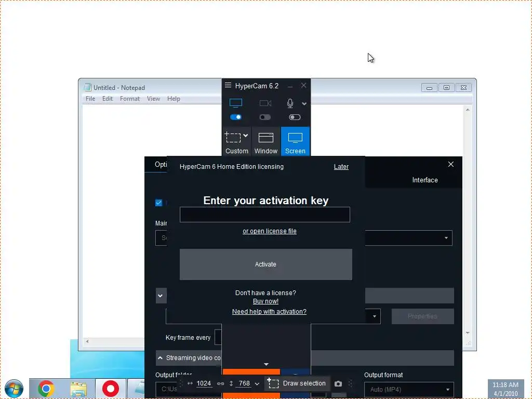Open File Explorer from the taskbar
532x399 pixels.
point(78,389)
